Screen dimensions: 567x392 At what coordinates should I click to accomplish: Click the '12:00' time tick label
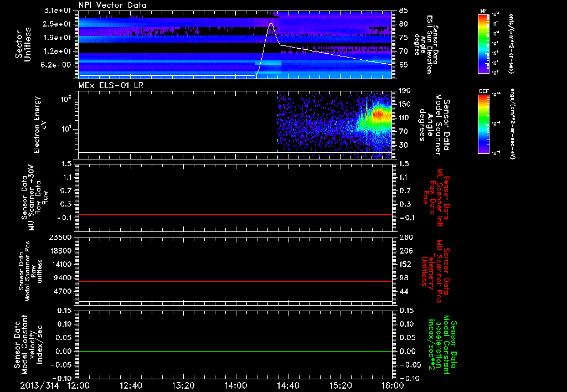(79, 385)
